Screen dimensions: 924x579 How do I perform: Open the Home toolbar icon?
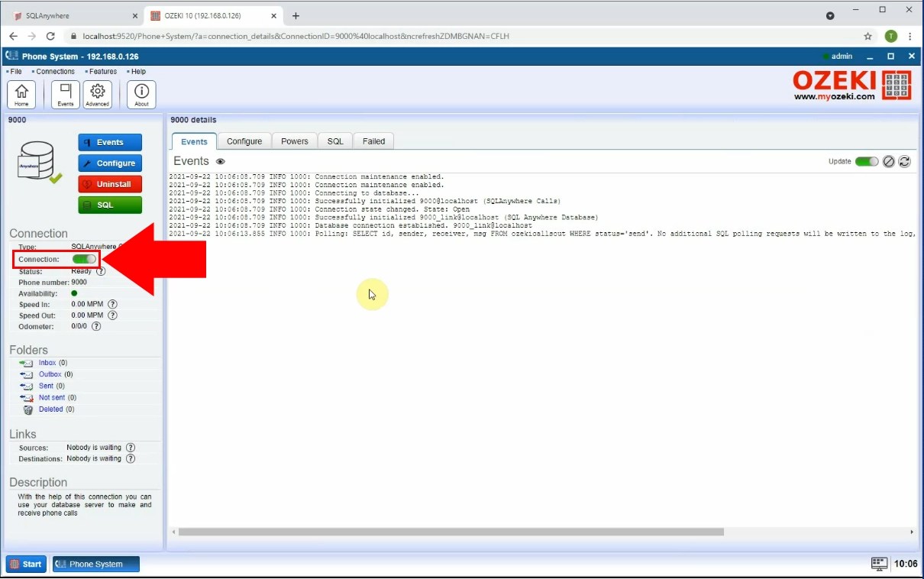(x=21, y=94)
